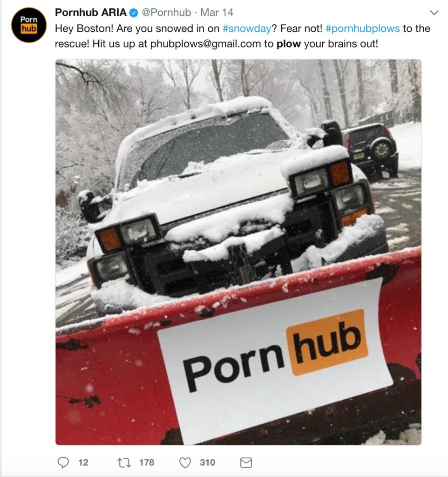The width and height of the screenshot is (448, 477).
Task: Enlarge the snow plow truck photo
Action: (x=238, y=252)
